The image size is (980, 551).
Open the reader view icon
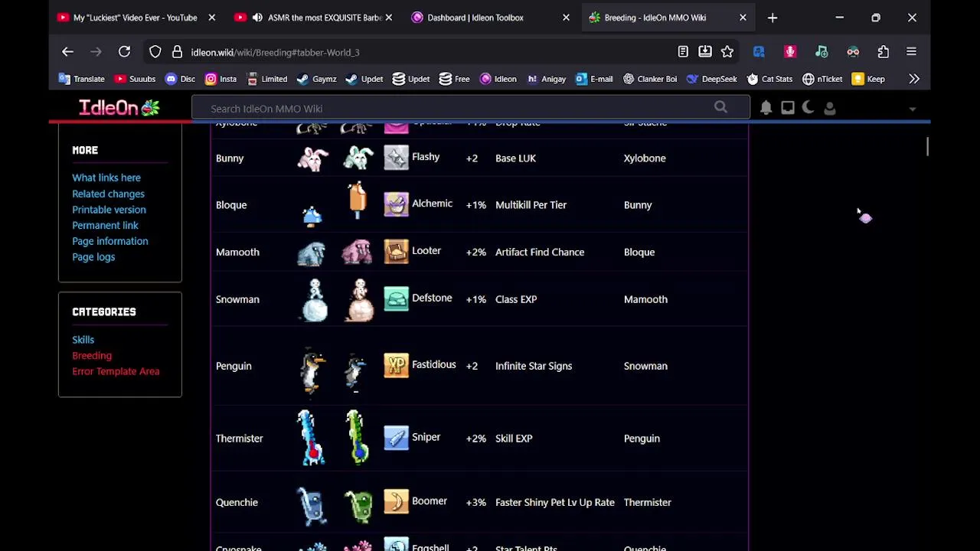coord(683,52)
